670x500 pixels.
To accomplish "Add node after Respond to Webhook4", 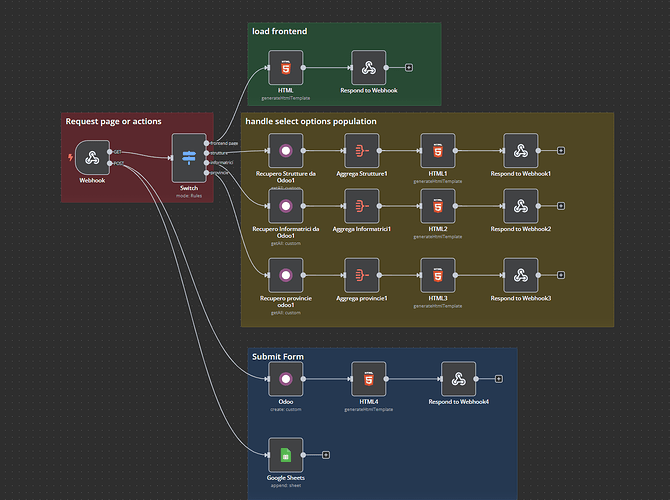I will click(x=499, y=379).
